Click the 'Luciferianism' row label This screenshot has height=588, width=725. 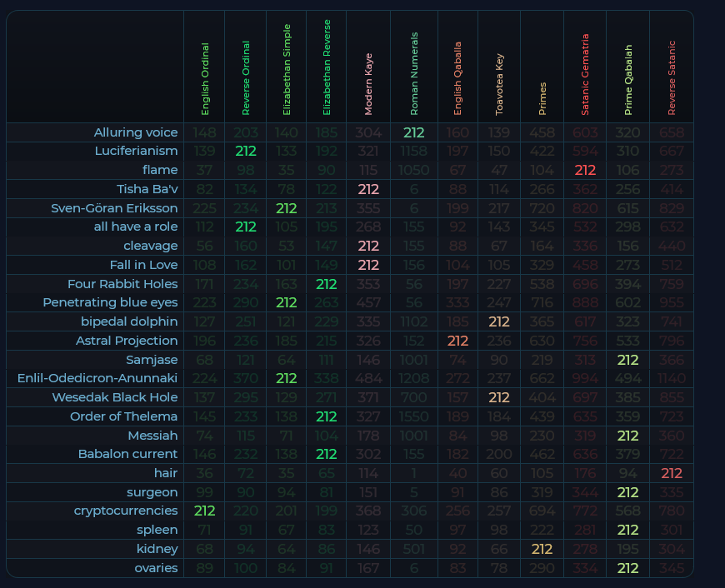coord(137,151)
